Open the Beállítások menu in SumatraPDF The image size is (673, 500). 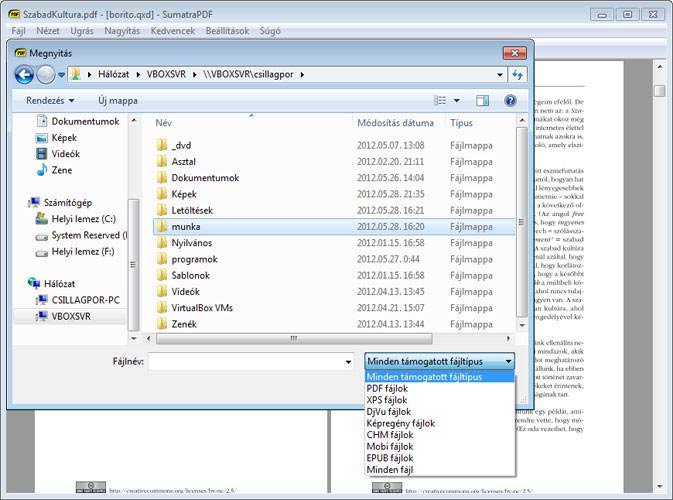pyautogui.click(x=227, y=31)
